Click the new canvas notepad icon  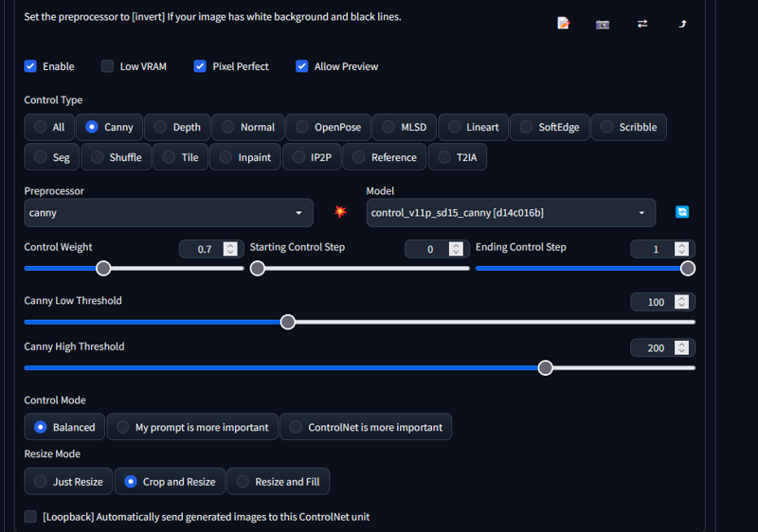pyautogui.click(x=563, y=23)
